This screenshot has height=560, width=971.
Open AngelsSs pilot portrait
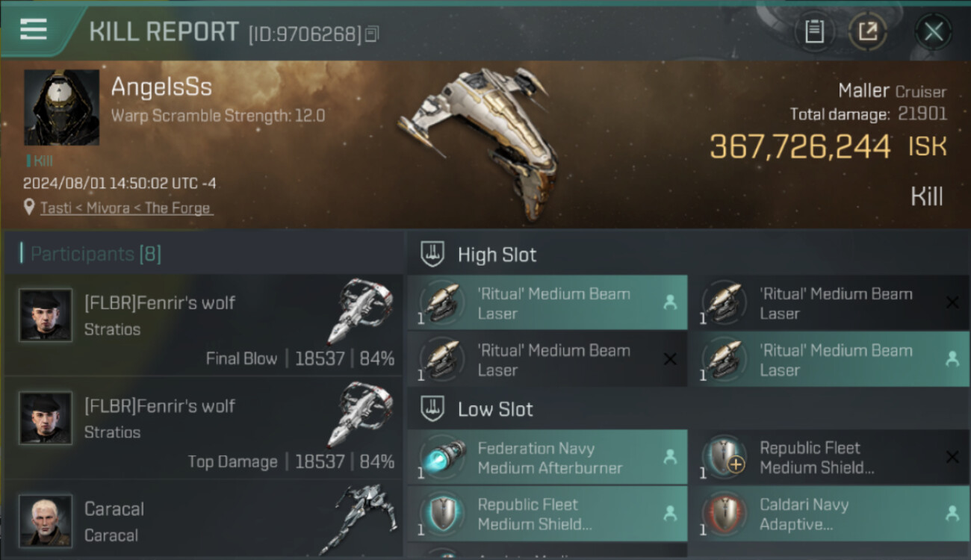tap(61, 108)
